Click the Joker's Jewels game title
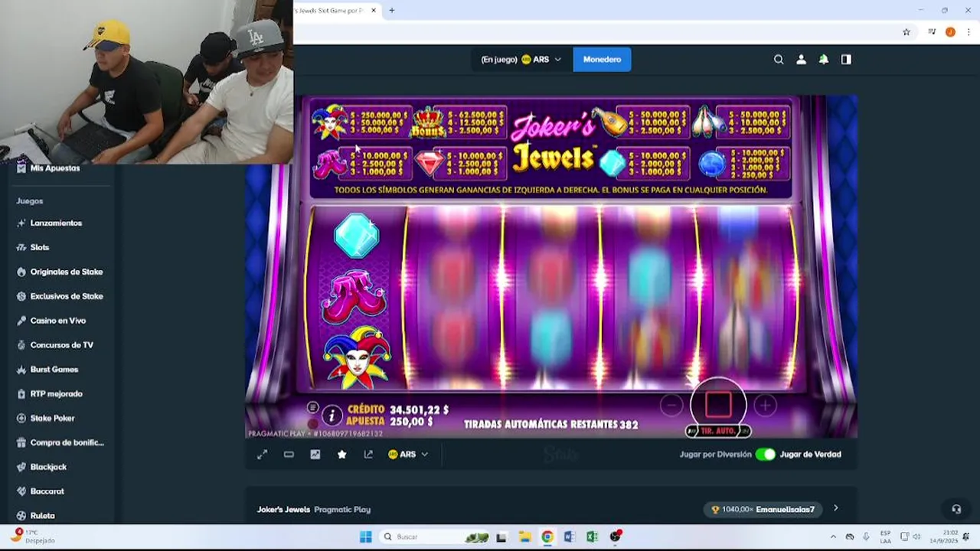Image resolution: width=980 pixels, height=551 pixels. tap(283, 510)
